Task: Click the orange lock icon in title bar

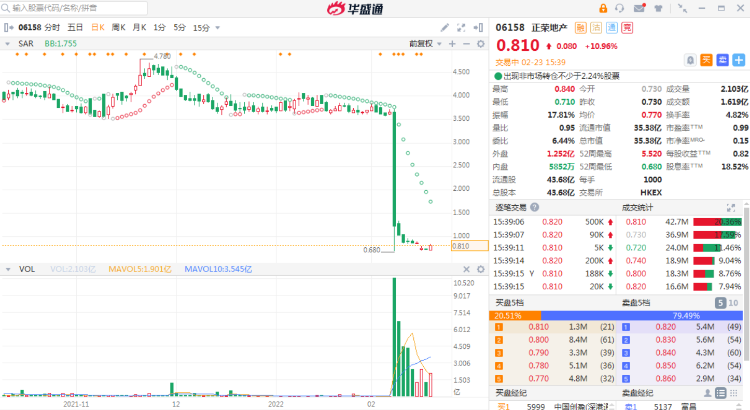Action: 603,8
